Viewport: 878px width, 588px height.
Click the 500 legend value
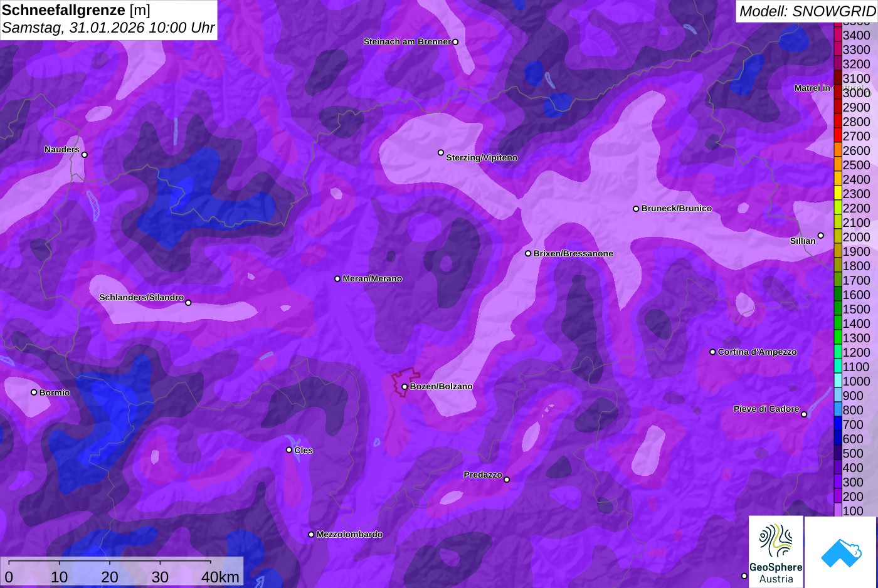[853, 454]
